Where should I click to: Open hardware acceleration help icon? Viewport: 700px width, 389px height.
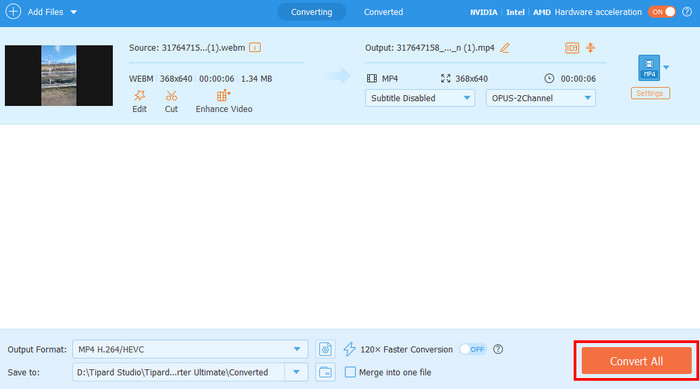687,12
